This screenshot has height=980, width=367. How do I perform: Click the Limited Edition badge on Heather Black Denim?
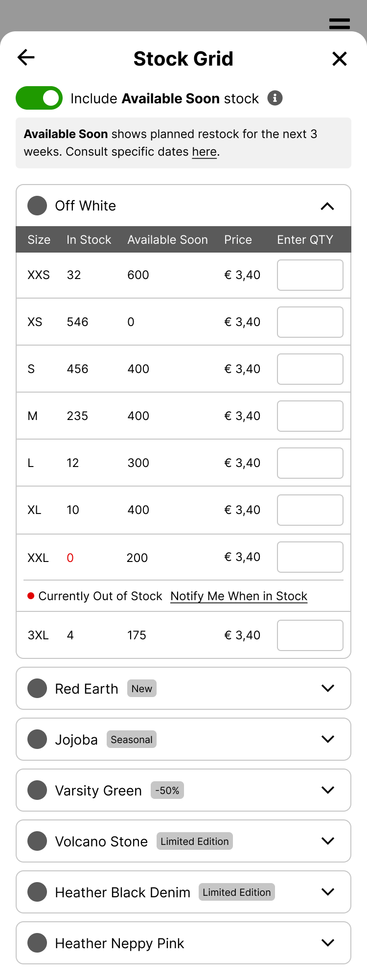(236, 892)
